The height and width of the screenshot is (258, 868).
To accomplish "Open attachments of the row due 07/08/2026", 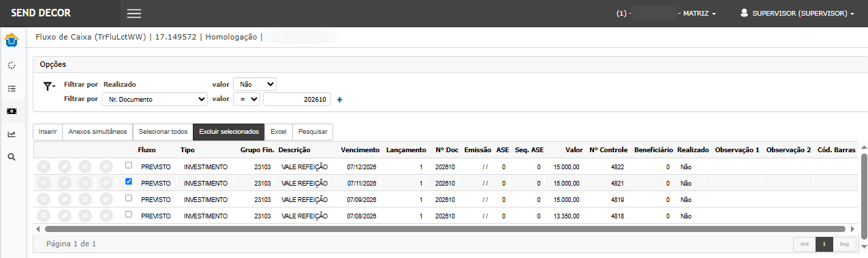I will pyautogui.click(x=106, y=216).
